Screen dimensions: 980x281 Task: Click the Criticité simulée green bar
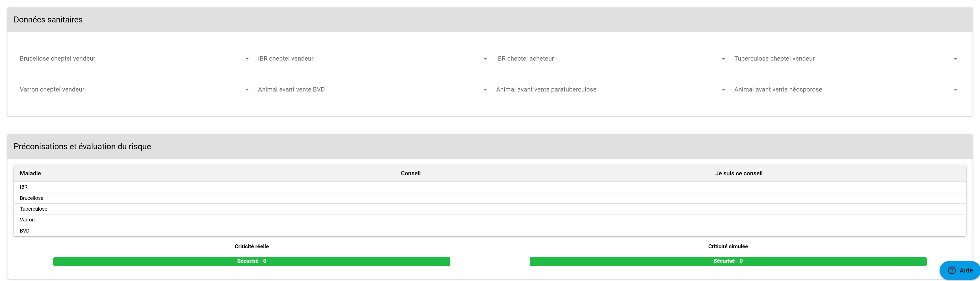[x=728, y=261]
